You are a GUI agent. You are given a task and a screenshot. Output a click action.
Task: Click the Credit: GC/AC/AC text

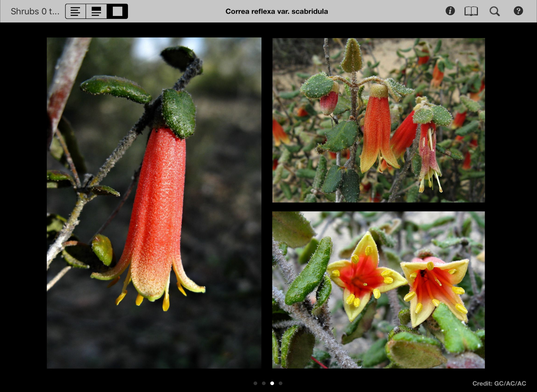(x=499, y=383)
